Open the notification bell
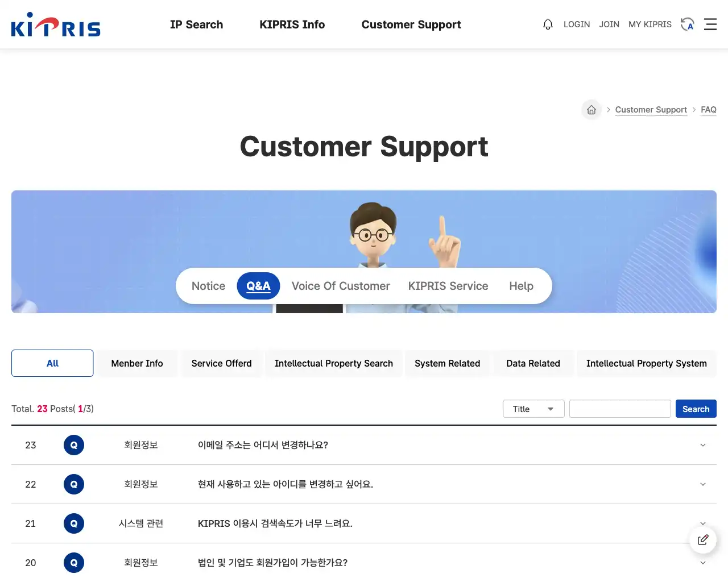 (x=548, y=24)
